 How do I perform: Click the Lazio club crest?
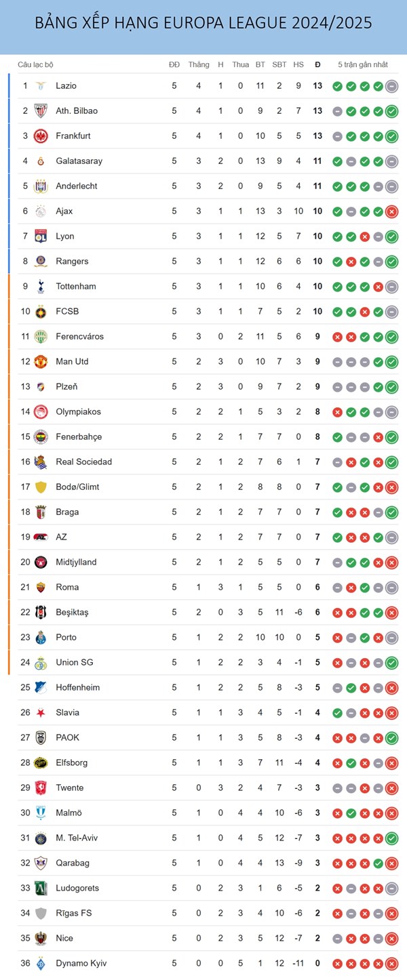(41, 86)
